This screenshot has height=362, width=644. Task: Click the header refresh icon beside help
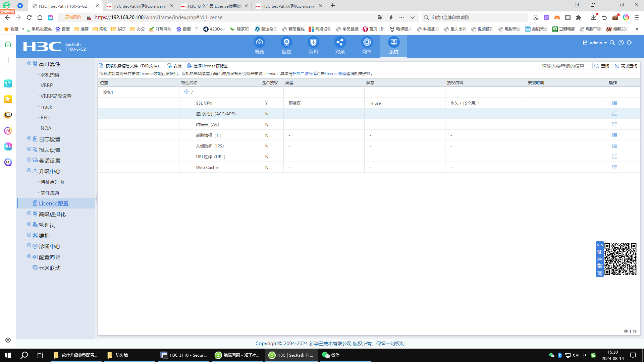630,43
